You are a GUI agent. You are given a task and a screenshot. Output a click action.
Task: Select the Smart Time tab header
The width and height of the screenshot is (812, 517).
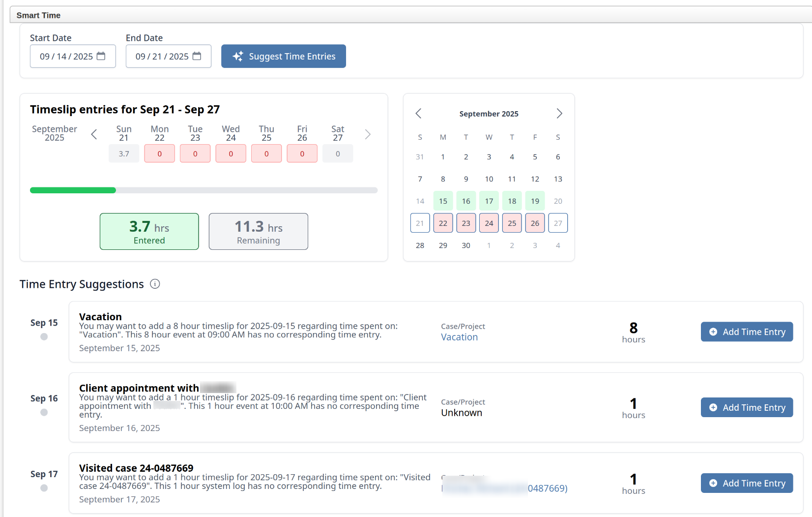[x=38, y=15]
